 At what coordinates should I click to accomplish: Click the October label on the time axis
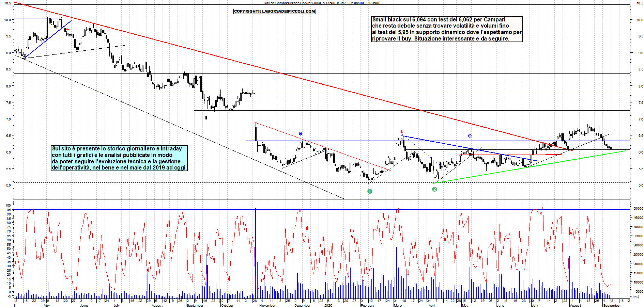(x=227, y=305)
